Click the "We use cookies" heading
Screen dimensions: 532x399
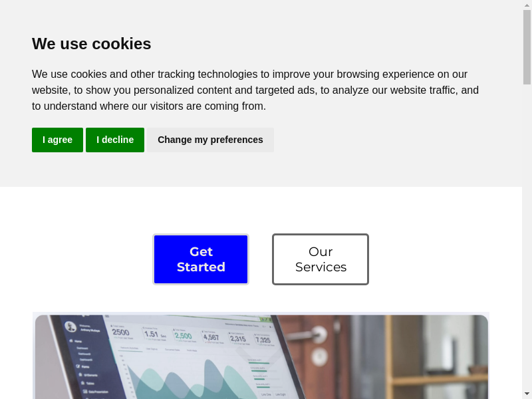click(x=92, y=44)
